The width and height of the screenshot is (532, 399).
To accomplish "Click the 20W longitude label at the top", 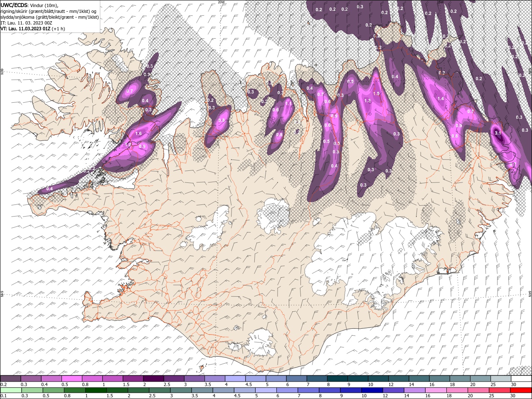I will coord(222,2).
